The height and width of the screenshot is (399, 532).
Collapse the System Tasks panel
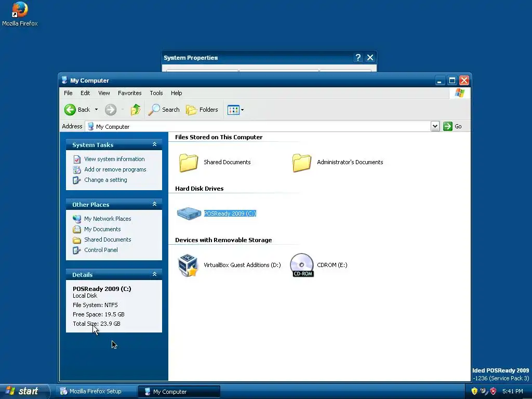154,144
